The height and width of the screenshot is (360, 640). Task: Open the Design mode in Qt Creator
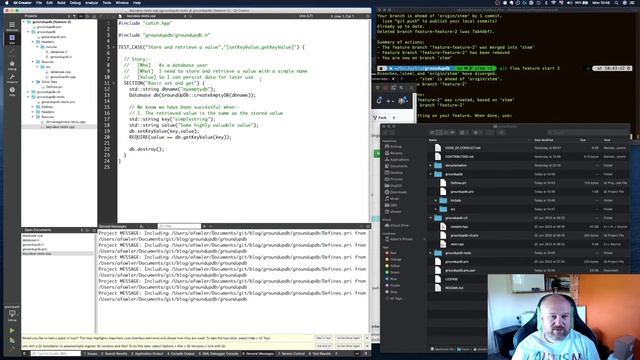coord(12,52)
